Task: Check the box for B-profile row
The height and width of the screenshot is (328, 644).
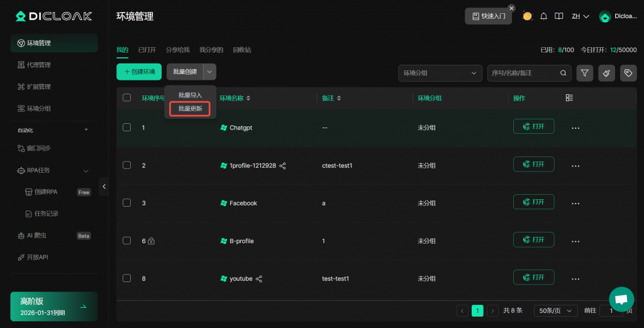Action: coord(126,241)
